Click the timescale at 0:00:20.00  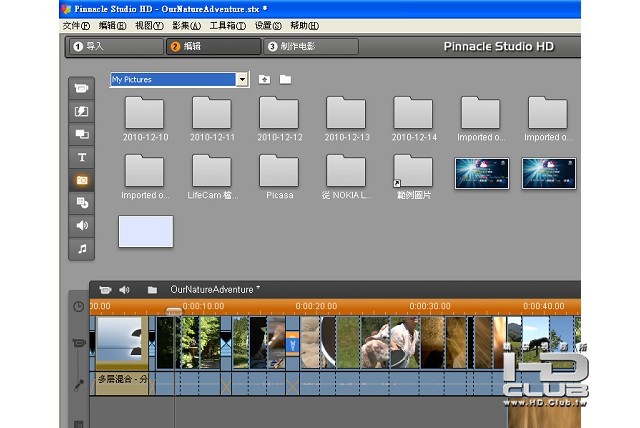[x=316, y=306]
